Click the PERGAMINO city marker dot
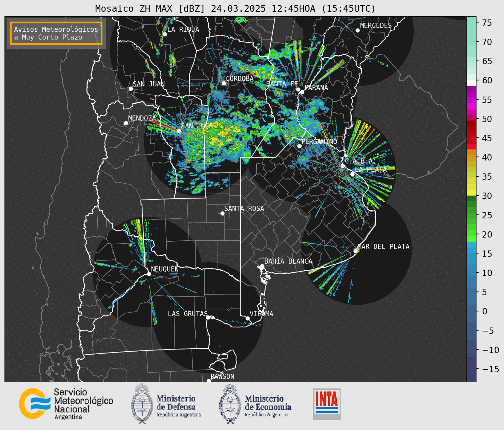Viewport: 504px width, 430px height. pyautogui.click(x=299, y=146)
